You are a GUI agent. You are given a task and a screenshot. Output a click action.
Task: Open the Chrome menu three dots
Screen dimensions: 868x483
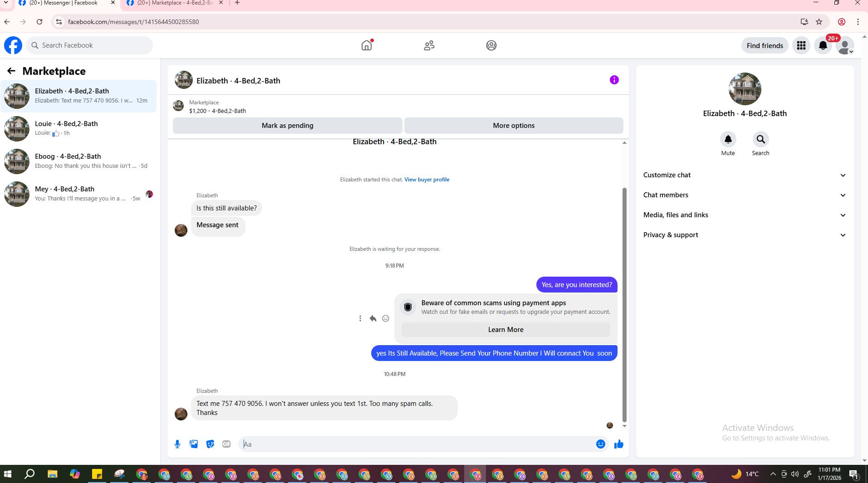pyautogui.click(x=858, y=22)
